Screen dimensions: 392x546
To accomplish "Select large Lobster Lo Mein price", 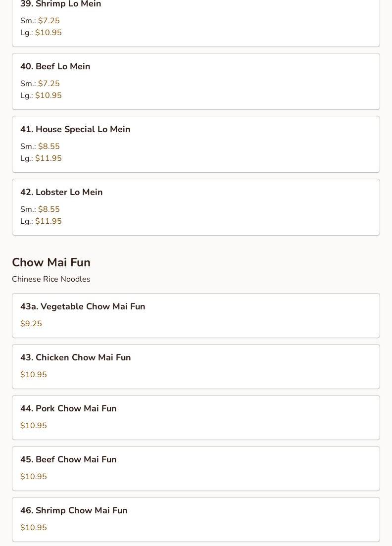I will pyautogui.click(x=48, y=221).
